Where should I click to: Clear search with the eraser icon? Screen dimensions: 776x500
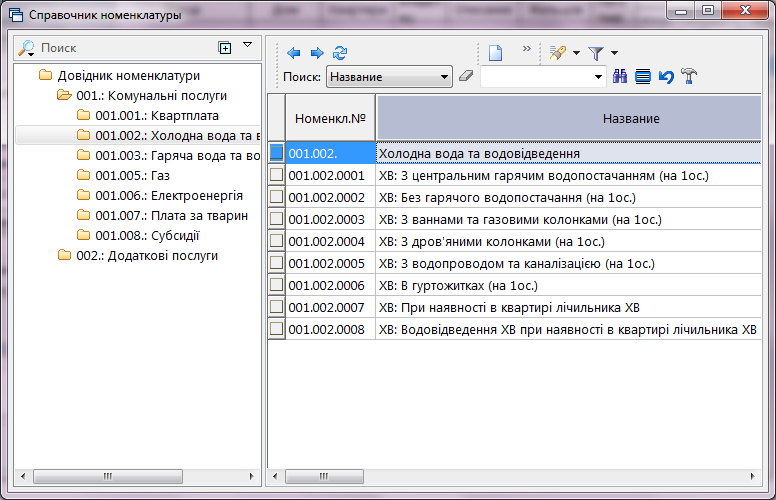click(466, 76)
